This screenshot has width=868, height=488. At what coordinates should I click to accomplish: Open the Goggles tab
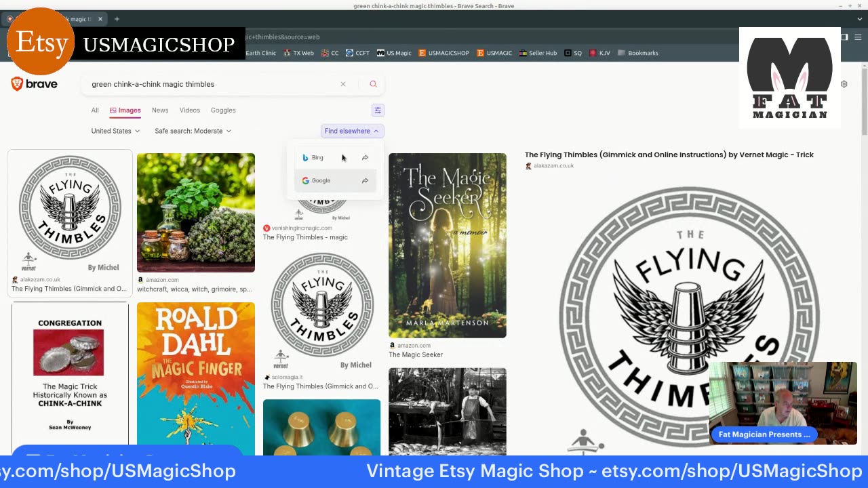(223, 110)
